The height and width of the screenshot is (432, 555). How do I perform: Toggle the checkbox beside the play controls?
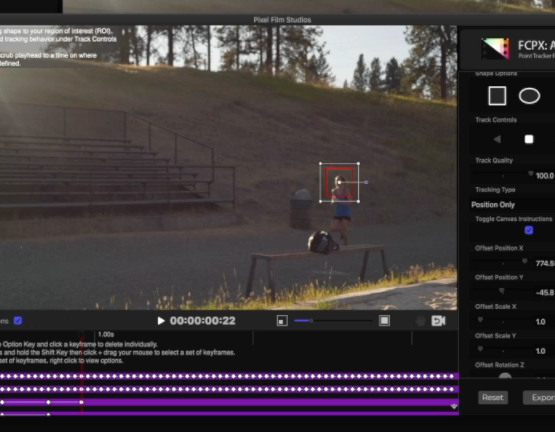[x=18, y=321]
